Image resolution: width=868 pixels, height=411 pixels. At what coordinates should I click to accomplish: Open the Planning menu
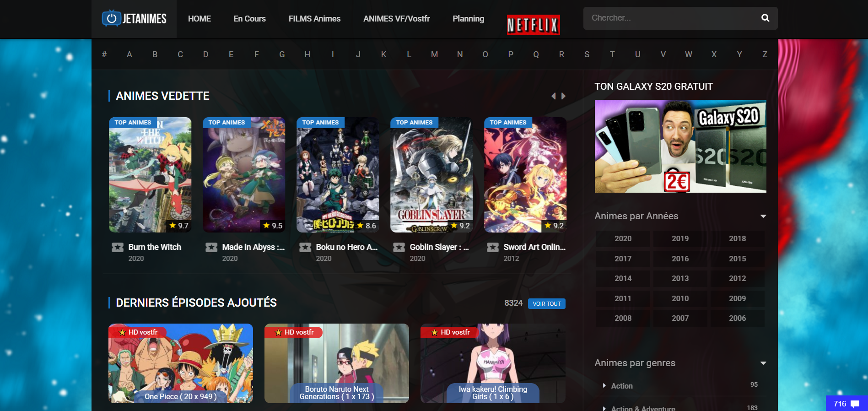point(468,19)
